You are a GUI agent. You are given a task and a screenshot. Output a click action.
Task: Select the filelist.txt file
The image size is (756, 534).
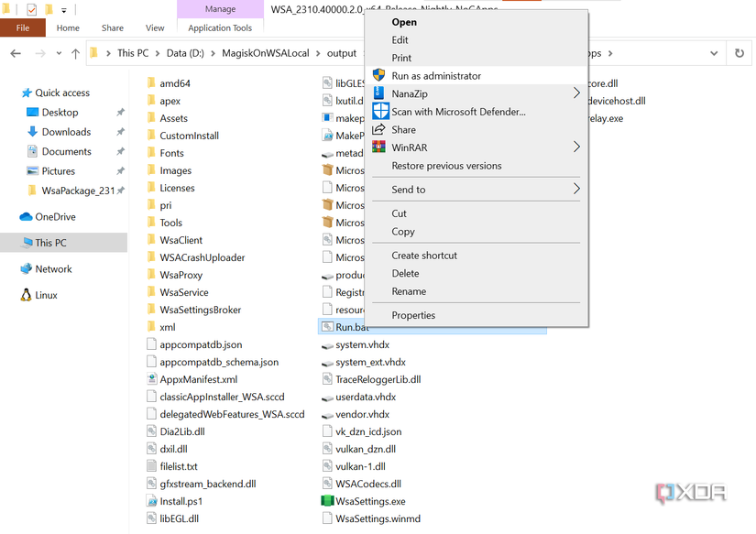[179, 466]
